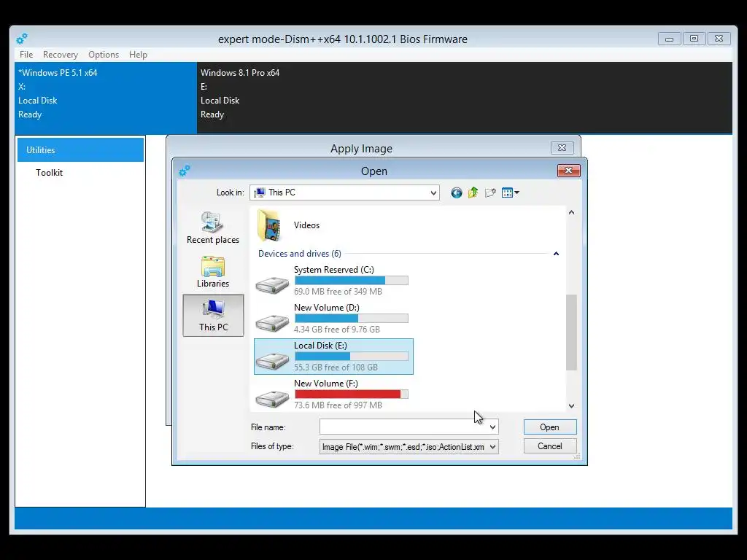Open the Help menu
747x560 pixels.
pyautogui.click(x=138, y=55)
